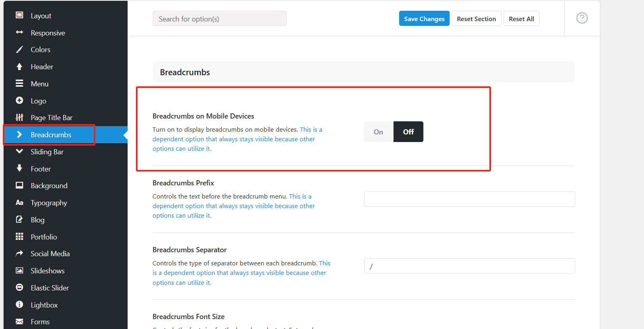Screen dimensions: 644x329
Task: Click the Forms envelope icon
Action: tap(19, 321)
